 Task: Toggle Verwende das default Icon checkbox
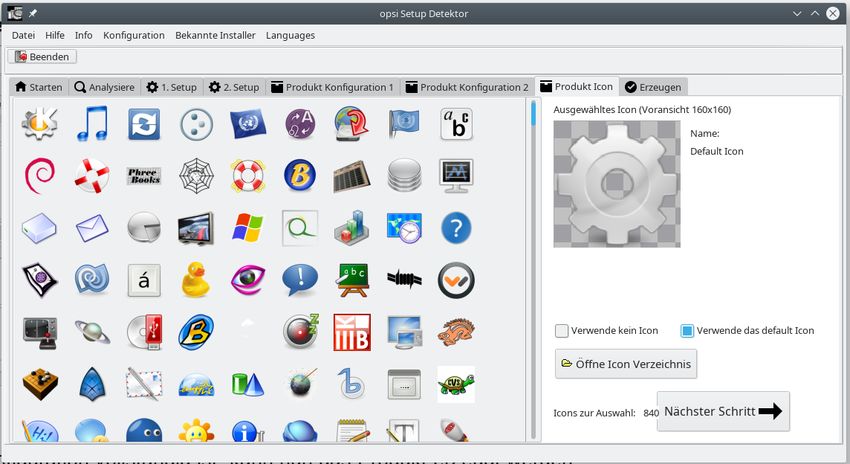point(687,331)
